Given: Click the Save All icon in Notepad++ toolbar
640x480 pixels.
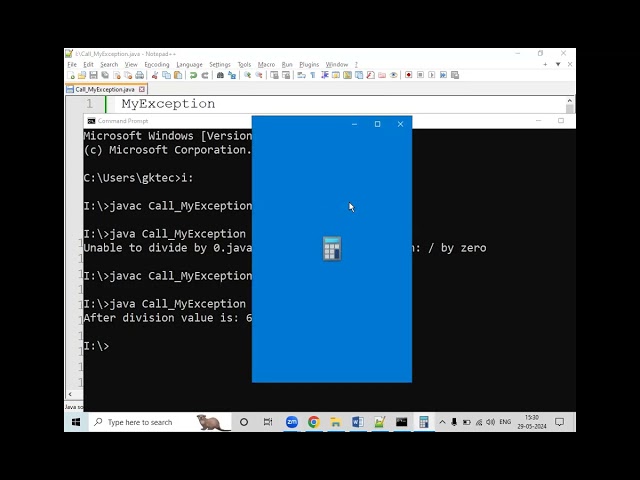Looking at the screenshot, I should coord(105,75).
